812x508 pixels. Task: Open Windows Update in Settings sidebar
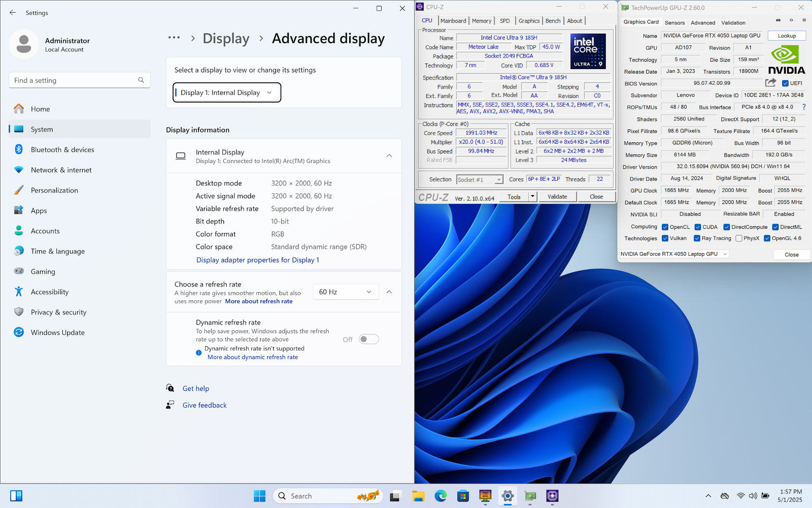coord(80,332)
